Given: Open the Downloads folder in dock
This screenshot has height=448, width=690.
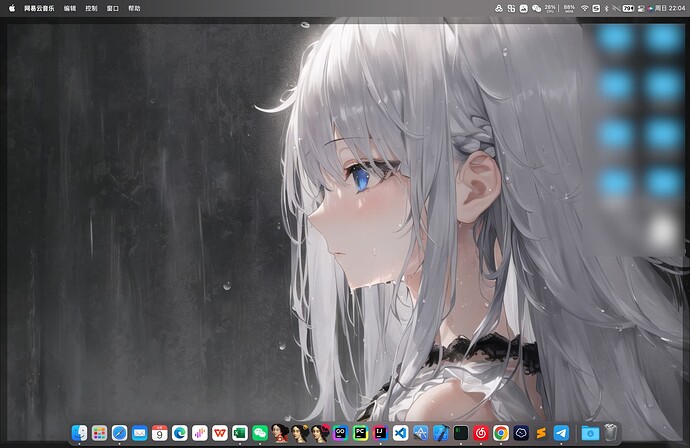Looking at the screenshot, I should click(x=590, y=433).
